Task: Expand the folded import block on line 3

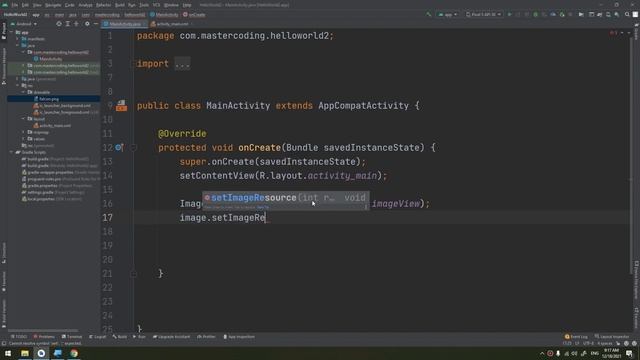Action: tap(182, 64)
